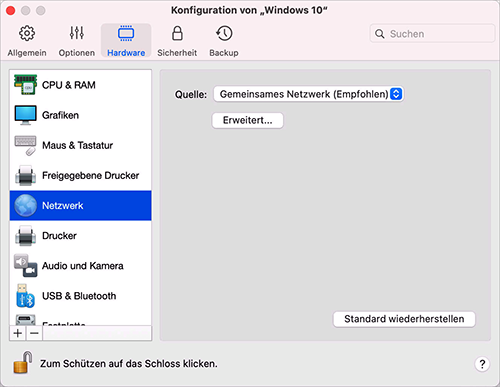Select the Hardware chip icon tab
This screenshot has width=500, height=387.
pos(126,40)
